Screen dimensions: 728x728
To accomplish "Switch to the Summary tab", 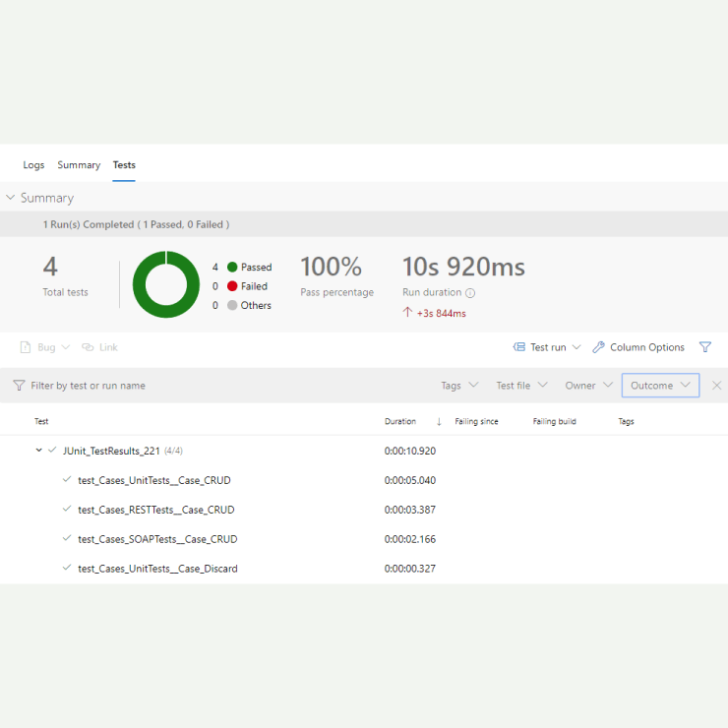I will [x=79, y=165].
